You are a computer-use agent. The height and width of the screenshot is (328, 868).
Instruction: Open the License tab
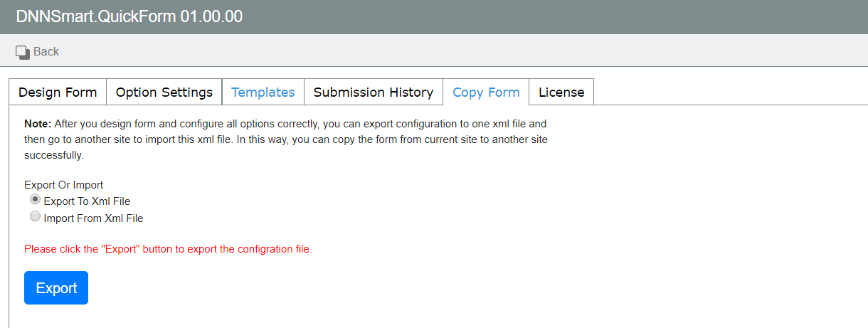coord(561,92)
